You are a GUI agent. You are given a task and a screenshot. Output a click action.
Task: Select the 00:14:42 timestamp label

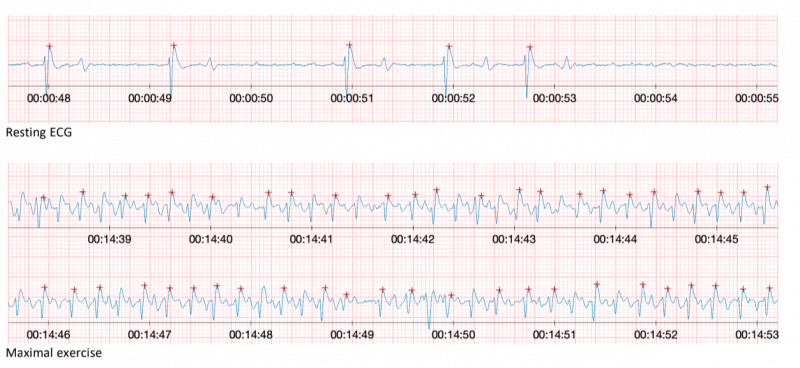tap(413, 239)
